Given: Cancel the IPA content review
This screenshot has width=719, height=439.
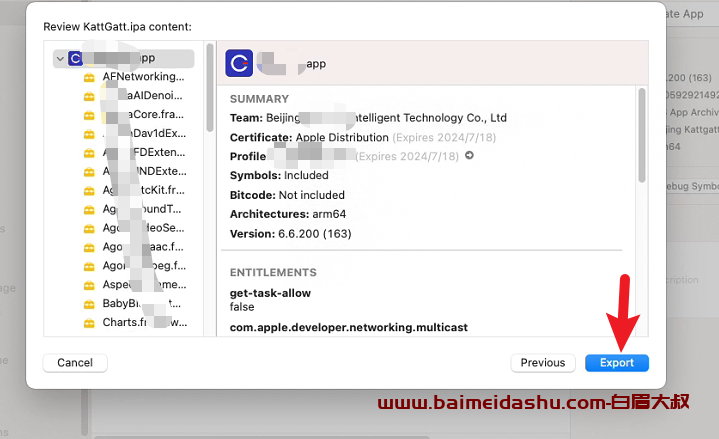Looking at the screenshot, I should (75, 363).
